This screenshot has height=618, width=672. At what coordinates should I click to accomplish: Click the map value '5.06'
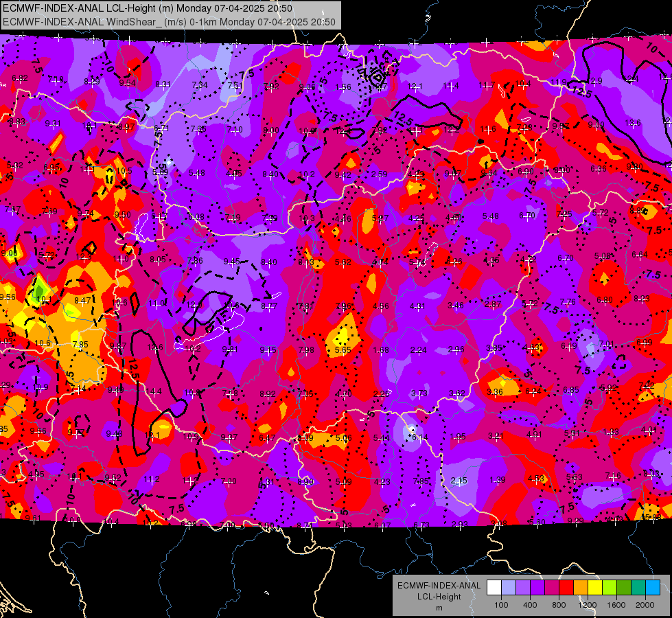pos(344,438)
